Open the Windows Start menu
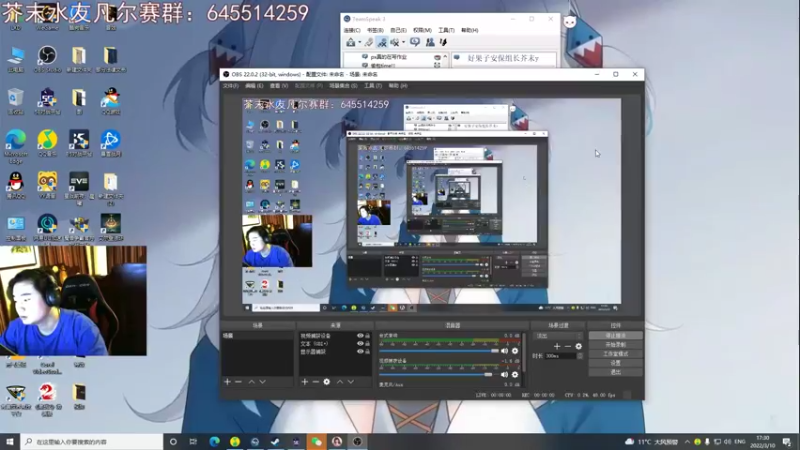Image resolution: width=800 pixels, height=450 pixels. point(10,441)
